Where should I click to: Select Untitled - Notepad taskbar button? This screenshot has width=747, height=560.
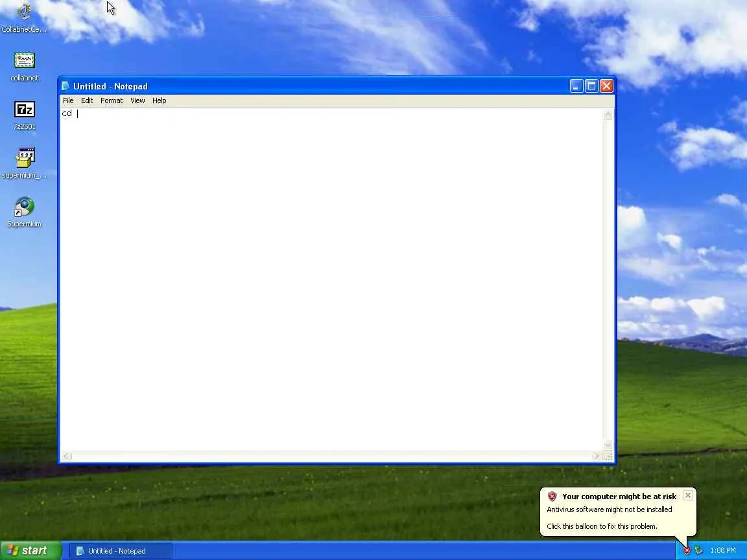[x=121, y=551]
